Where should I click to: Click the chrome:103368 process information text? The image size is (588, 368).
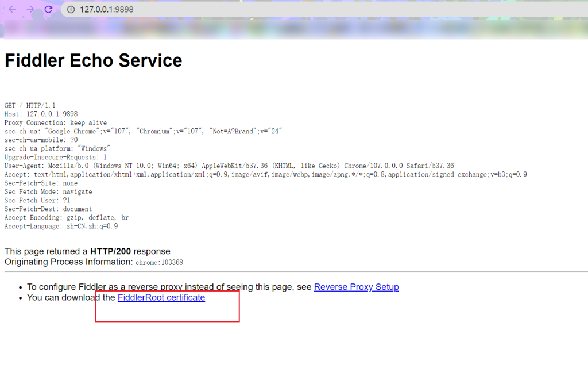point(160,262)
